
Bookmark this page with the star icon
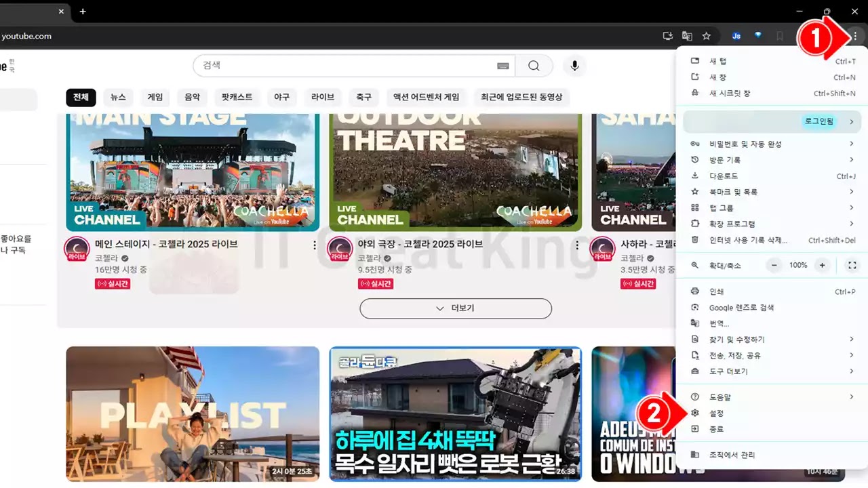[x=706, y=36]
